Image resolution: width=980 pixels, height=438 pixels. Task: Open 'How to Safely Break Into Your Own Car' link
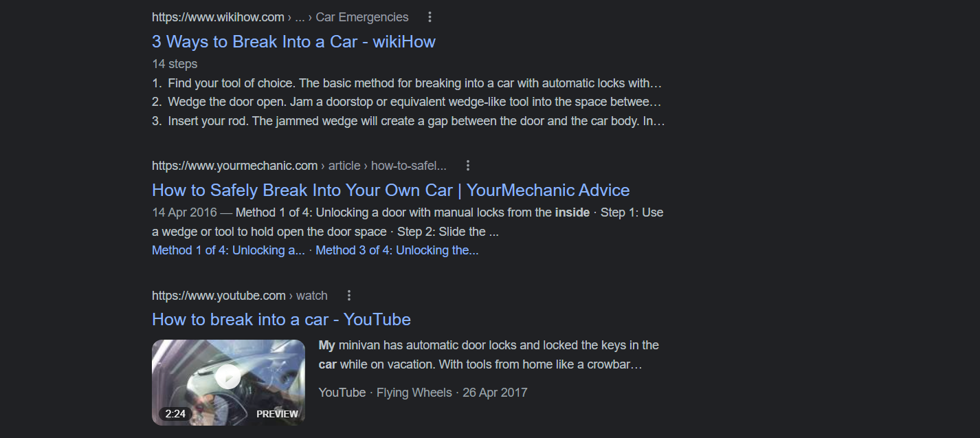(x=390, y=190)
